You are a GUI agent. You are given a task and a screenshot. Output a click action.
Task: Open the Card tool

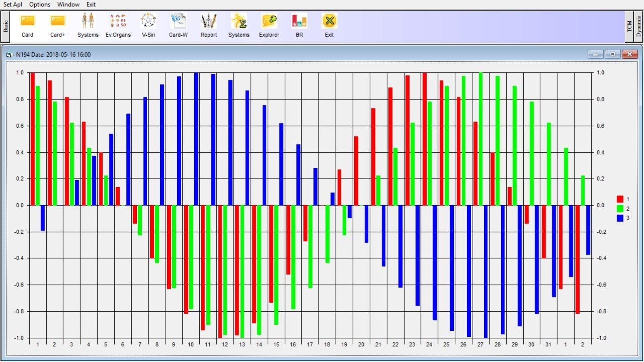coord(27,25)
